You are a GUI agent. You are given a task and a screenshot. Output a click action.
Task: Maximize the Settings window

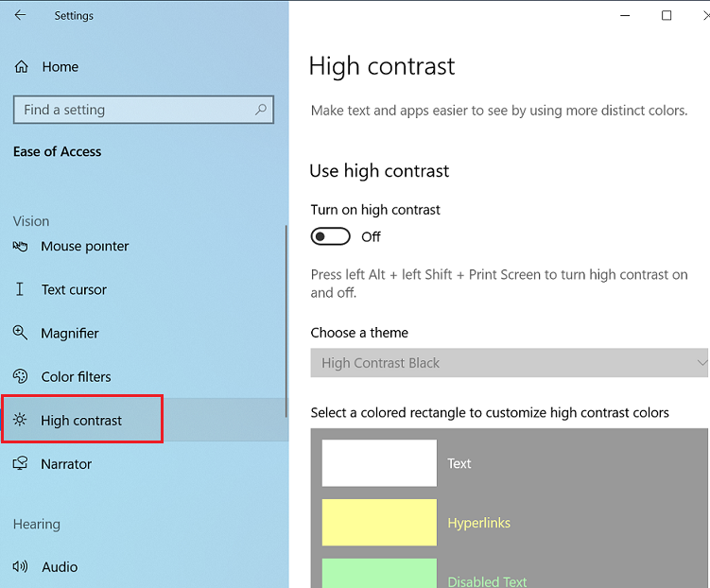click(x=667, y=16)
